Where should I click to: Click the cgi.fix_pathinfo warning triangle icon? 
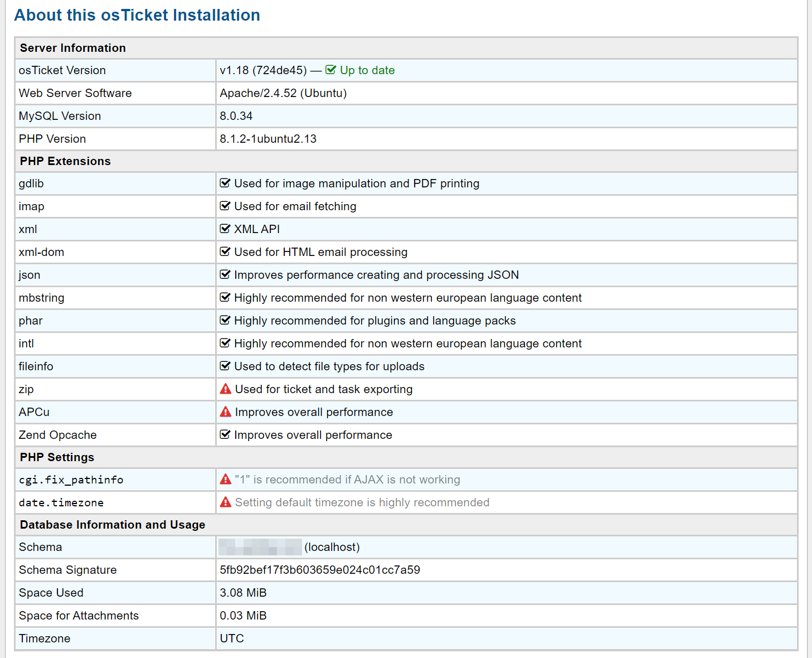pos(225,479)
